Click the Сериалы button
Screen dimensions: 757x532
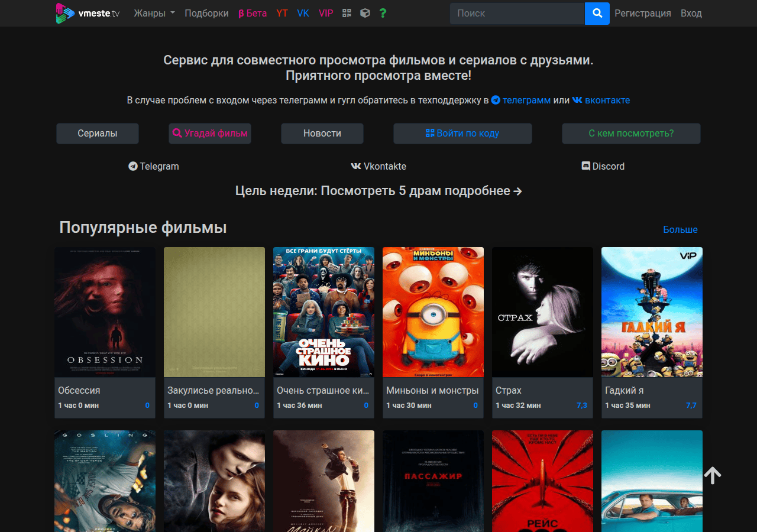98,134
